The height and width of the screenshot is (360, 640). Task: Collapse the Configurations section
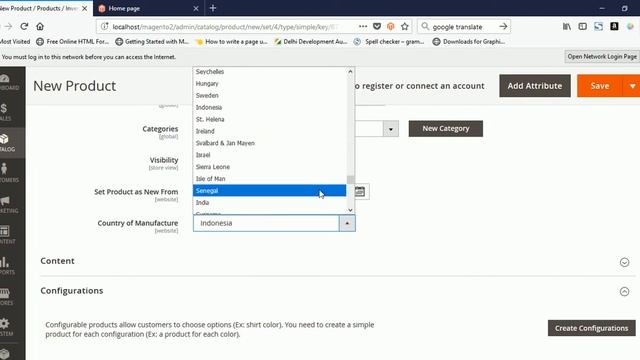(624, 291)
